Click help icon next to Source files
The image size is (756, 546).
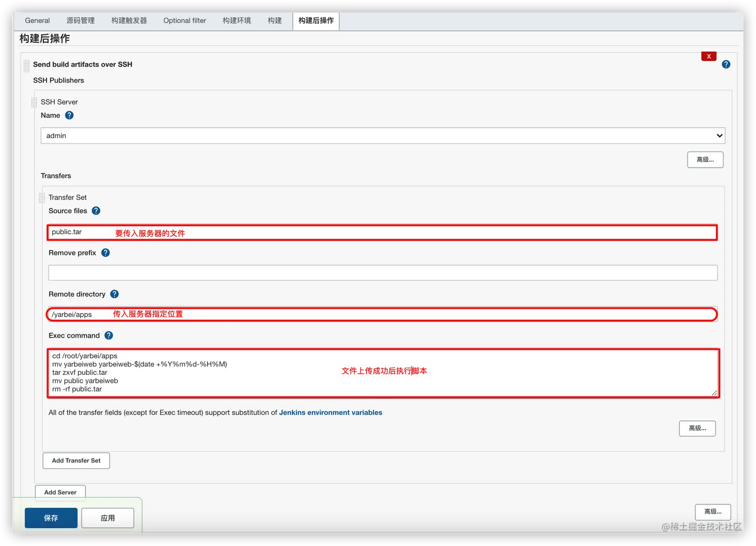[x=96, y=211]
